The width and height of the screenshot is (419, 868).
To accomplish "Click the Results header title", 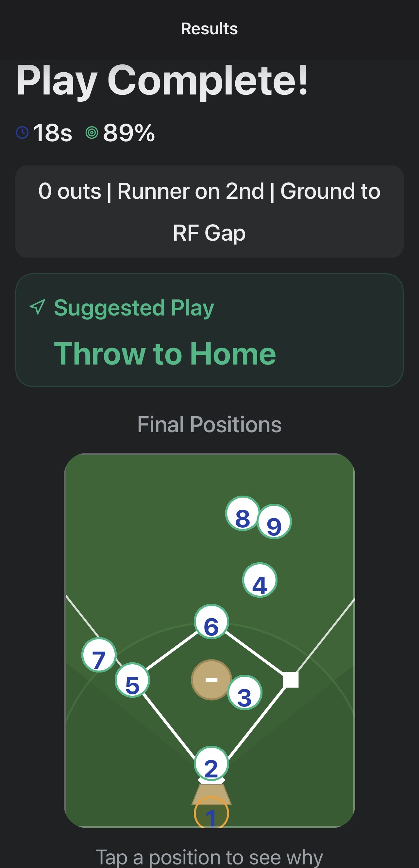I will click(x=209, y=29).
